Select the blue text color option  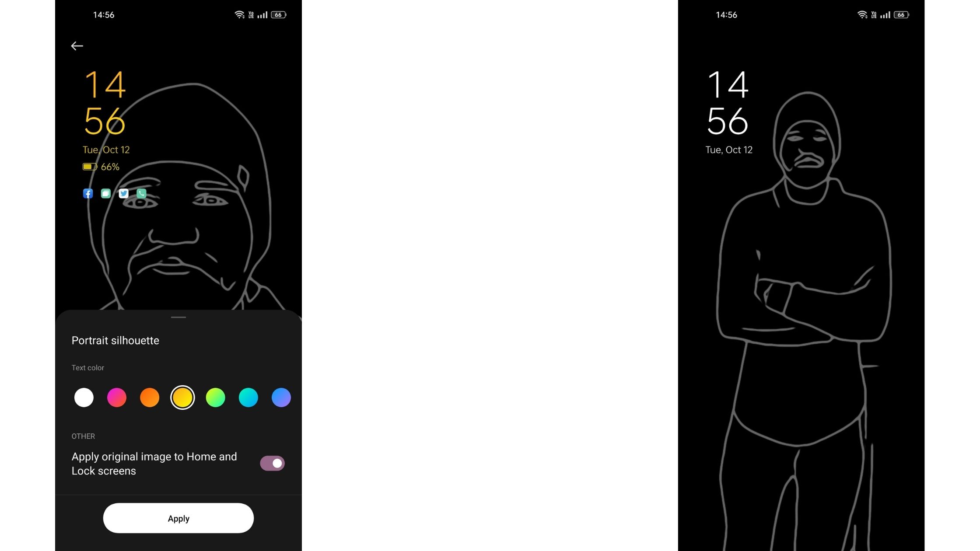pyautogui.click(x=281, y=397)
